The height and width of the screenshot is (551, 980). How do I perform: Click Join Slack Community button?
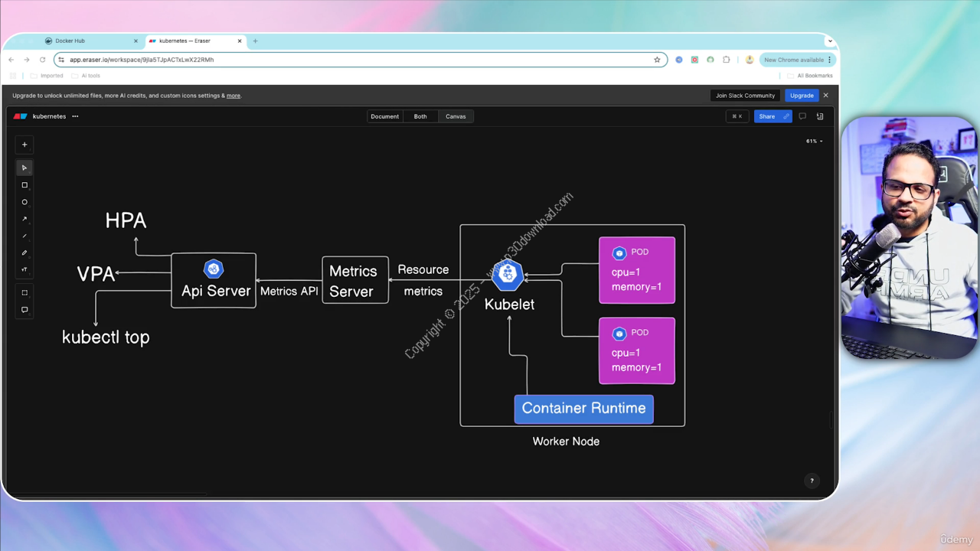pos(745,96)
